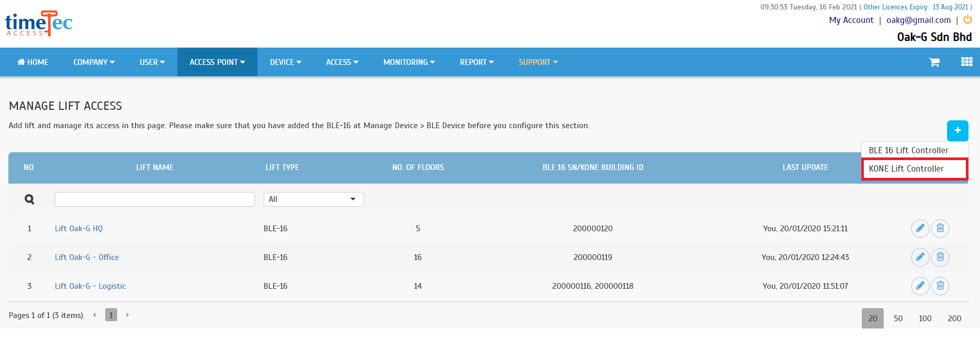Click timestamp You, 20/01/2020 11:51:07

click(x=805, y=286)
